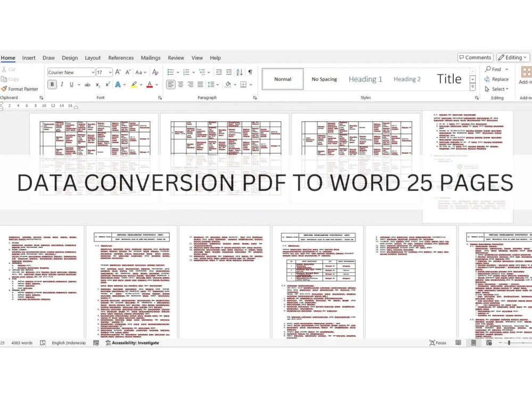Viewport: 532px width, 399px height.
Task: Switch to Web Layout view icon
Action: (x=489, y=343)
